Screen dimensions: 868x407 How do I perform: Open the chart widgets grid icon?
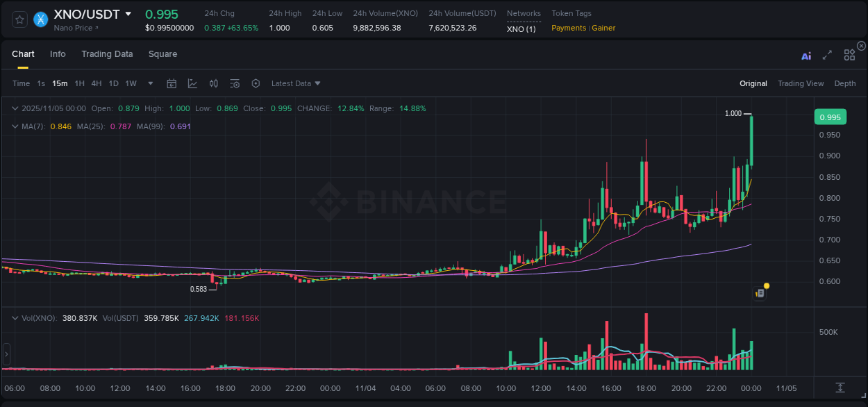pyautogui.click(x=849, y=54)
